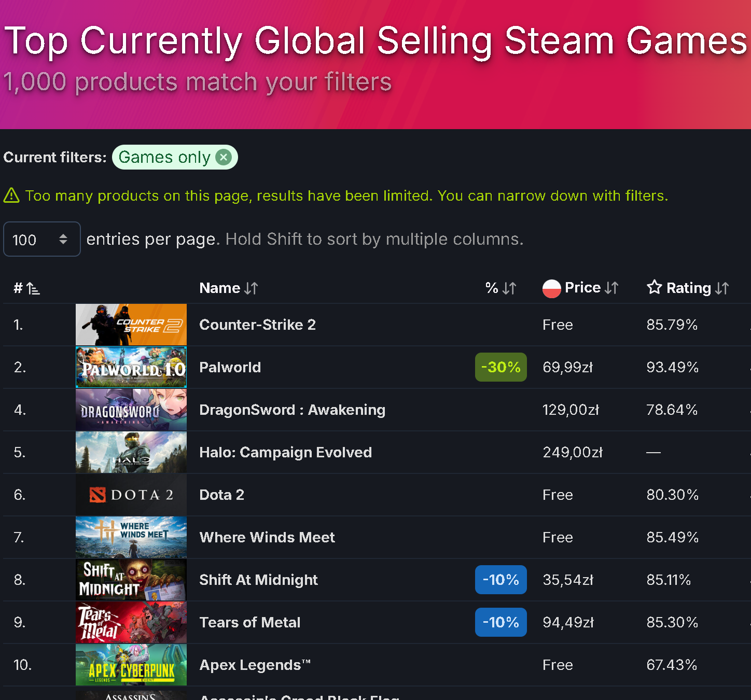Click the Rating star icon
751x700 pixels.
coord(655,287)
